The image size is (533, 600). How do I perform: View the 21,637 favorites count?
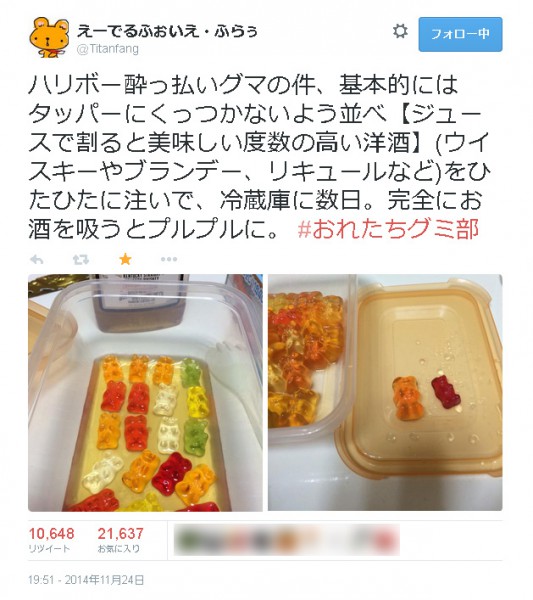click(x=121, y=533)
